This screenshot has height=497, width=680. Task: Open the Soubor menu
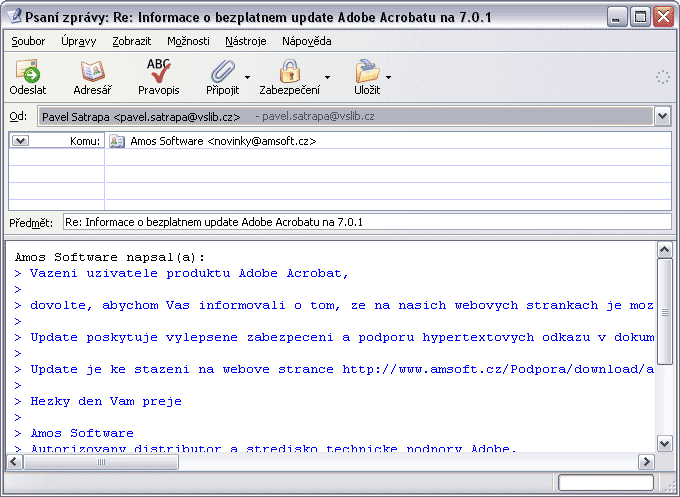pos(28,41)
